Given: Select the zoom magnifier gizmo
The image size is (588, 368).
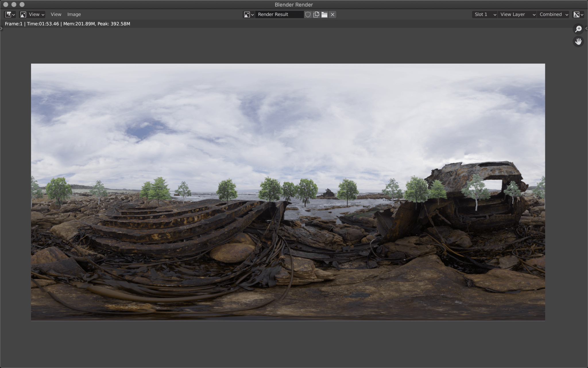Looking at the screenshot, I should [578, 29].
